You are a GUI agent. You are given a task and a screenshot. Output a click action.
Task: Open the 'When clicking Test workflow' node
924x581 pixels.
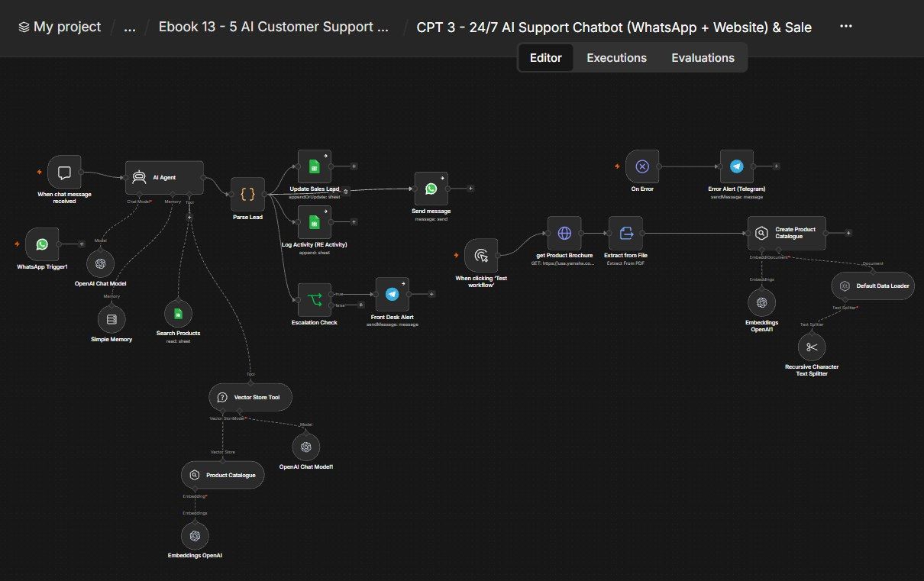(481, 255)
